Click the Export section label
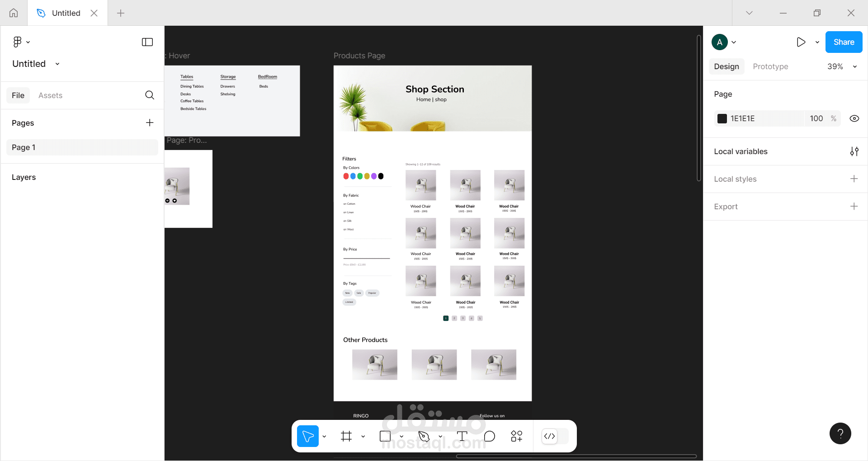 (x=726, y=207)
